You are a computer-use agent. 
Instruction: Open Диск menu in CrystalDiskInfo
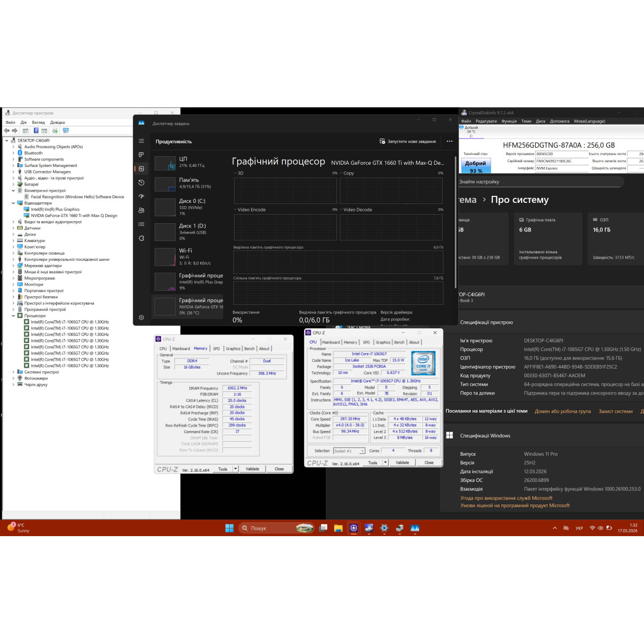point(540,121)
